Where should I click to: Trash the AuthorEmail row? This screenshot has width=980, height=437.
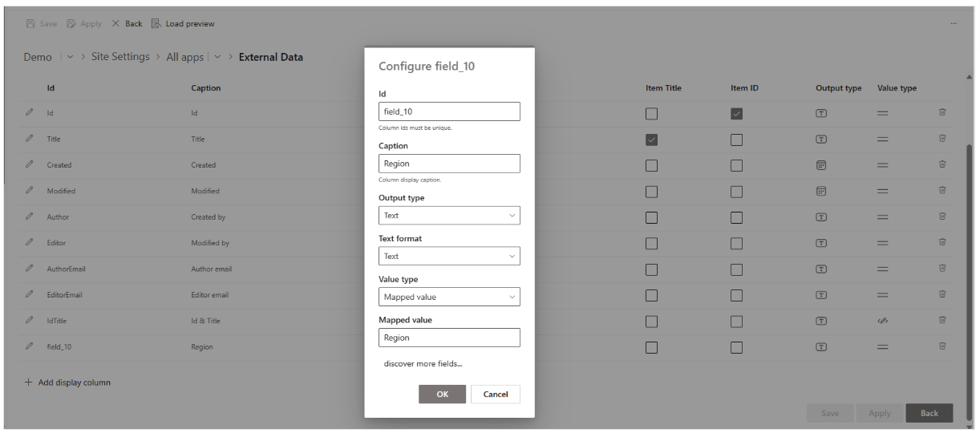click(x=943, y=269)
